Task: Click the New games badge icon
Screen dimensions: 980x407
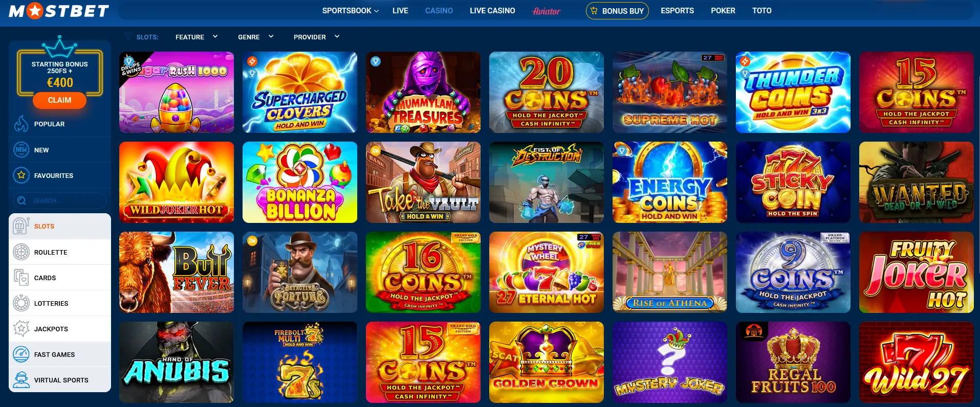Action: pyautogui.click(x=21, y=150)
